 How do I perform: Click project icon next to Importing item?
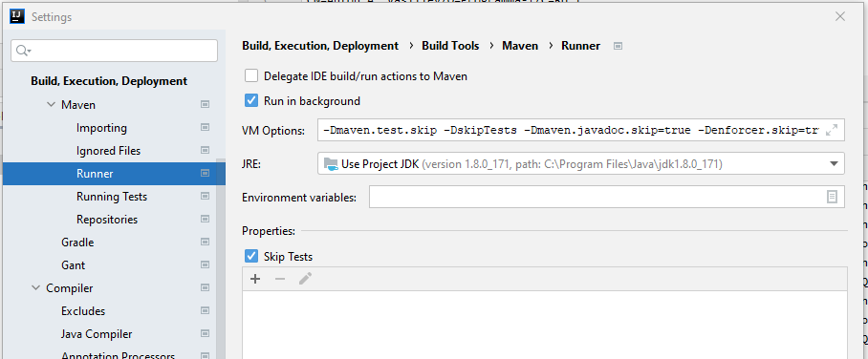click(205, 128)
